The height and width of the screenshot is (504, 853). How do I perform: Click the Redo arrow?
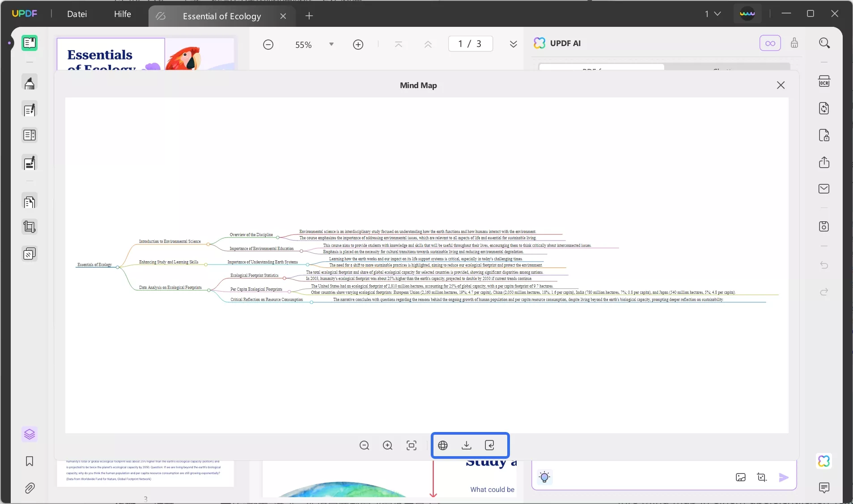824,292
